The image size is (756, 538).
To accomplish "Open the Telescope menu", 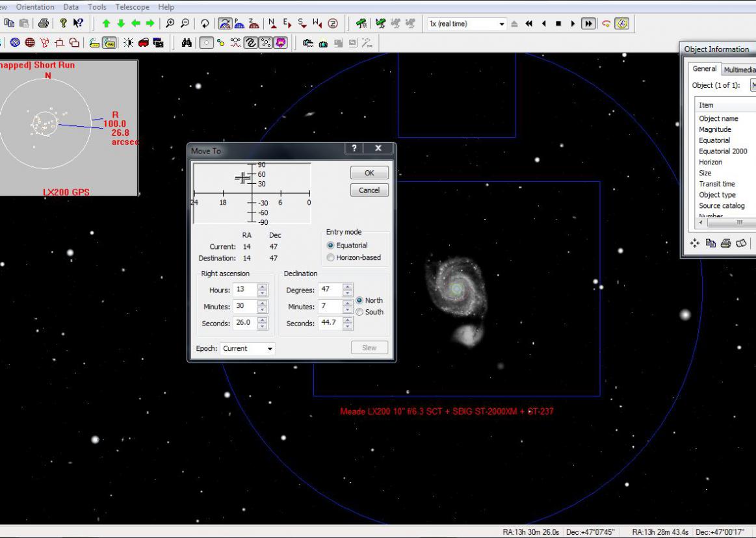I will (132, 7).
